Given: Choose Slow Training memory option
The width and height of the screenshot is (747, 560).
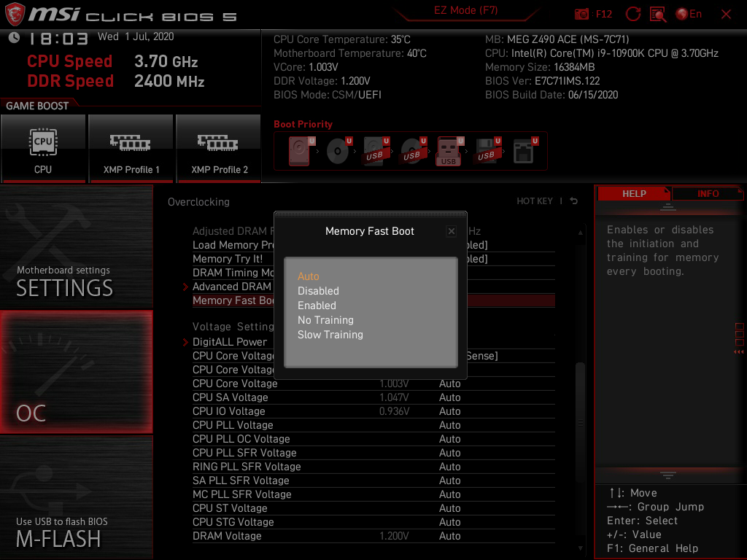Looking at the screenshot, I should 330,334.
